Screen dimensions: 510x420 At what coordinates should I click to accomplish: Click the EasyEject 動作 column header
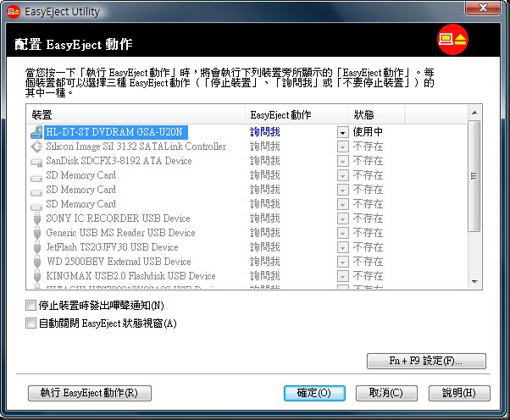[x=297, y=115]
